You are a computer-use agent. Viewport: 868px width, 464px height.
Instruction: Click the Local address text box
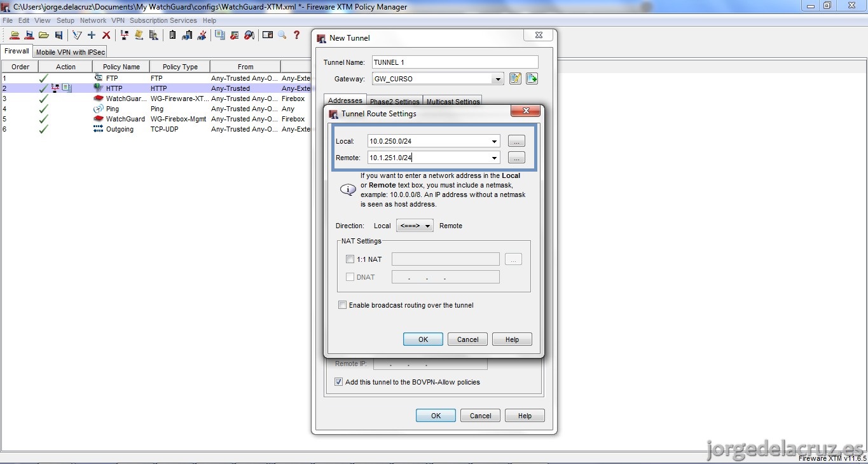428,141
